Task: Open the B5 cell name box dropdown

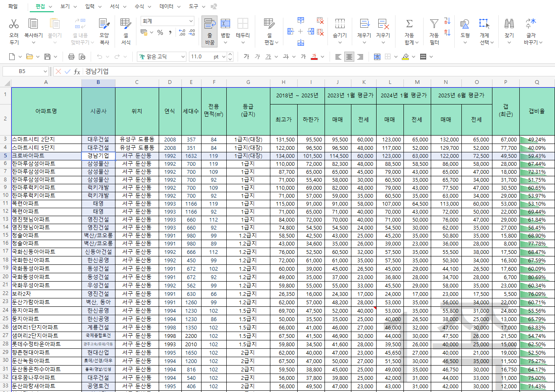Action: (45, 71)
